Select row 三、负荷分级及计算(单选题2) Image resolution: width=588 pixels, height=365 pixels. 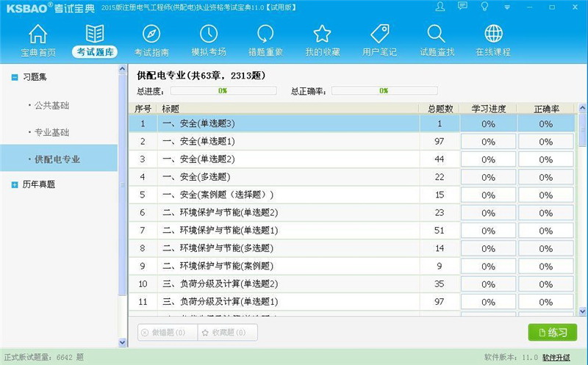click(x=352, y=283)
